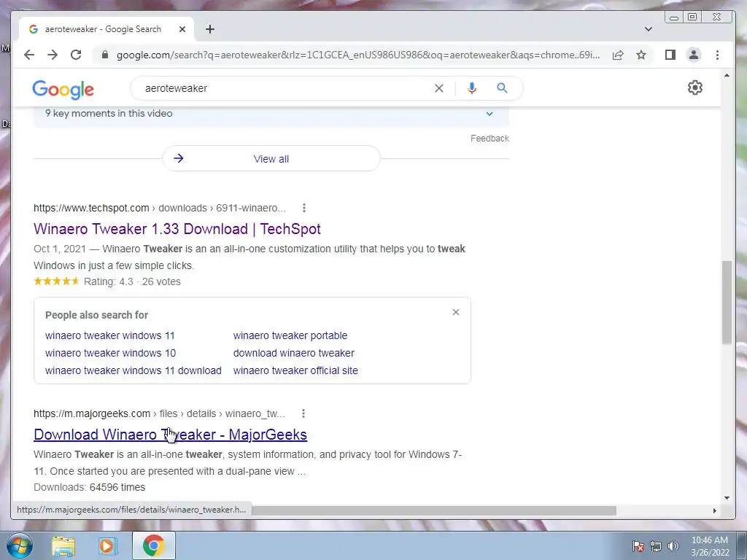
Task: Click the scroll-down arrow on scrollbar
Action: tap(727, 498)
